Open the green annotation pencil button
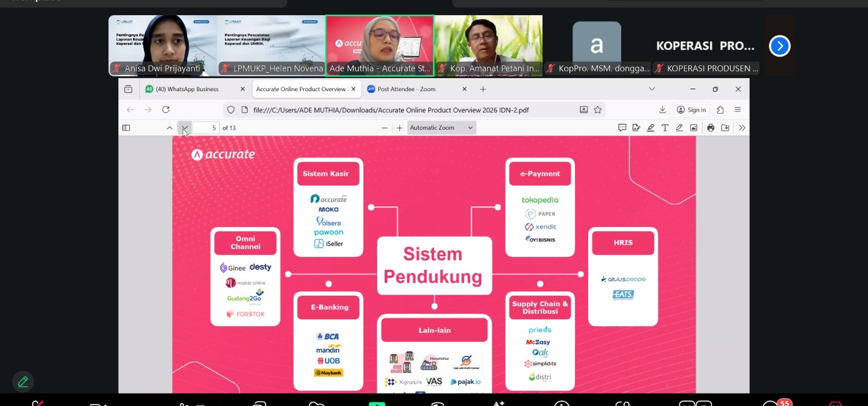The height and width of the screenshot is (406, 868). coord(23,382)
